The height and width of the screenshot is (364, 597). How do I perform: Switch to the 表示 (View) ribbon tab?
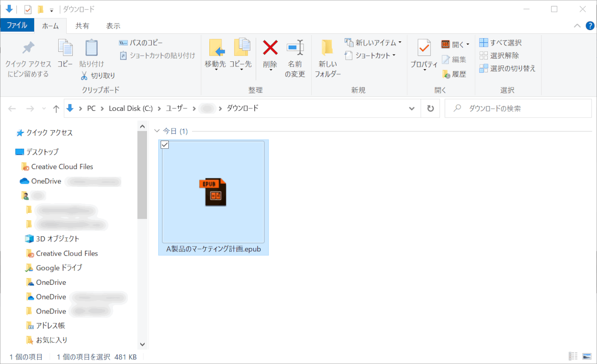tap(113, 26)
